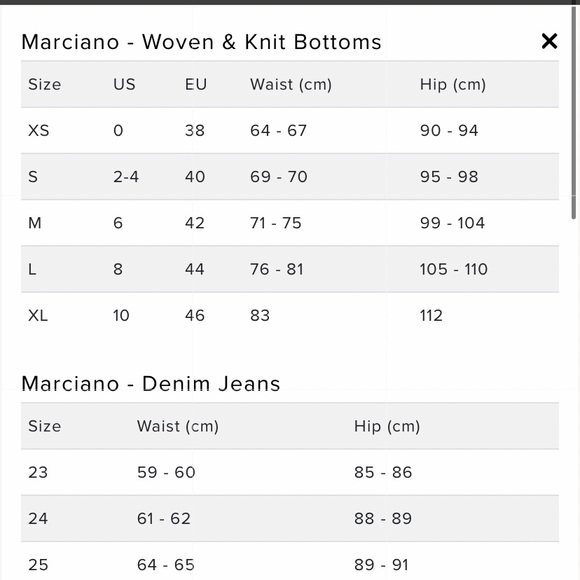Click the M row waist value 71 - 75
This screenshot has height=580, width=580.
tap(276, 223)
